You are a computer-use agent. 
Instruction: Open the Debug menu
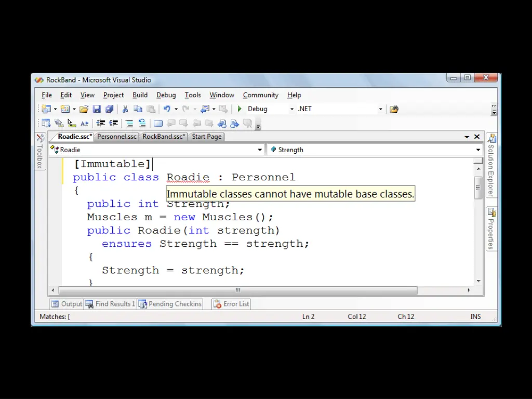pos(166,95)
